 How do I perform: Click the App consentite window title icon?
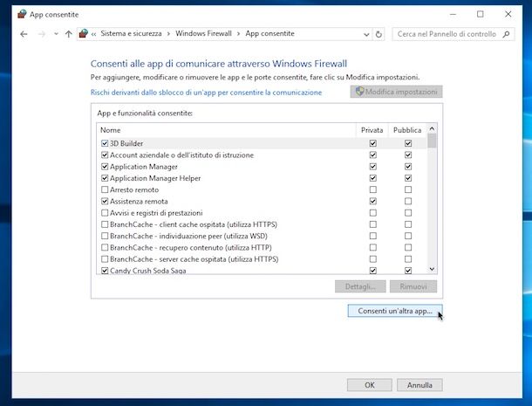[22, 14]
